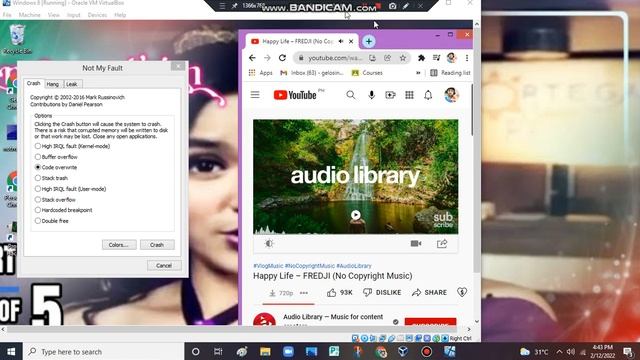
Task: Open YouTube notifications bell
Action: pyautogui.click(x=428, y=95)
